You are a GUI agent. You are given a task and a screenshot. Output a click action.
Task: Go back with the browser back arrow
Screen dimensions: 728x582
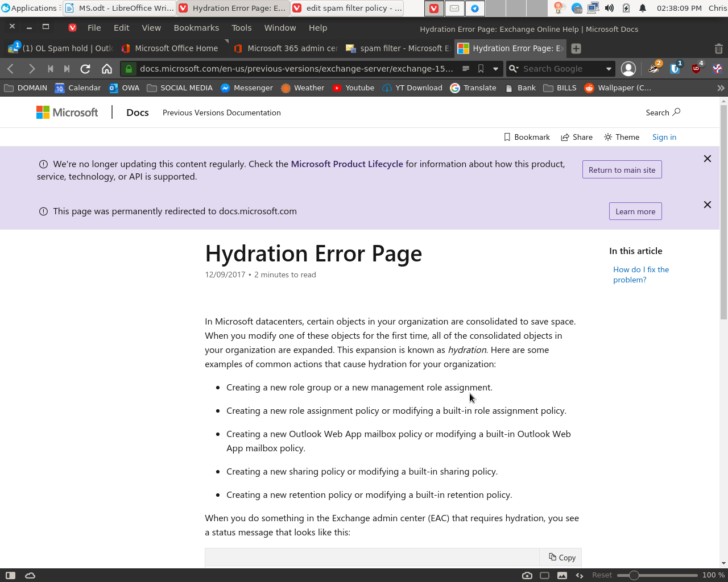(10, 69)
